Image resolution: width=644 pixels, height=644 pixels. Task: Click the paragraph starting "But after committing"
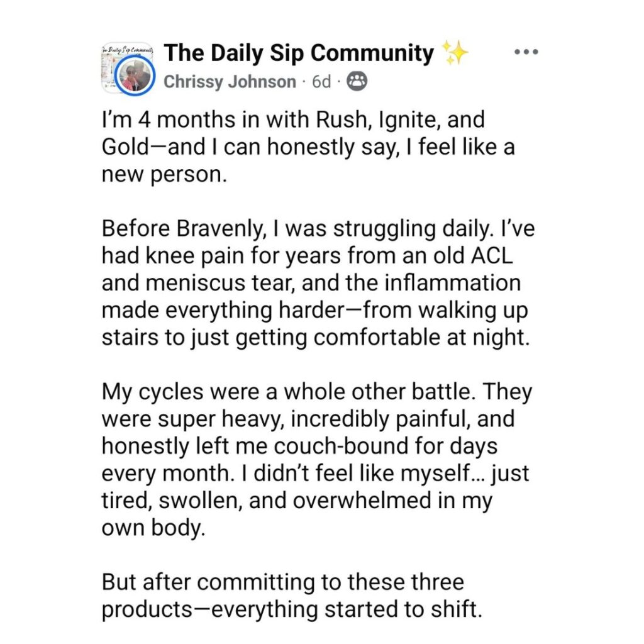point(292,596)
